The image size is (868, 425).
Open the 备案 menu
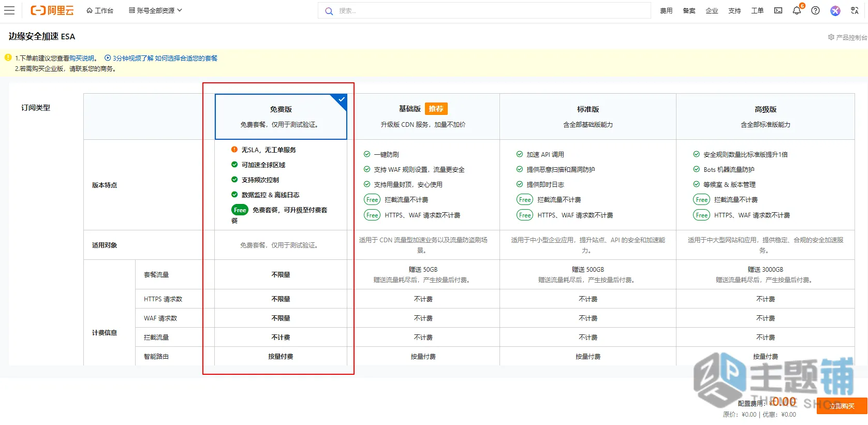click(689, 10)
